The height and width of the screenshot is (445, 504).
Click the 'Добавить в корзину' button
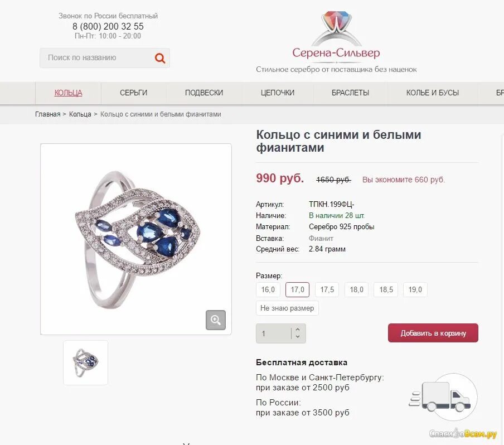tap(433, 333)
